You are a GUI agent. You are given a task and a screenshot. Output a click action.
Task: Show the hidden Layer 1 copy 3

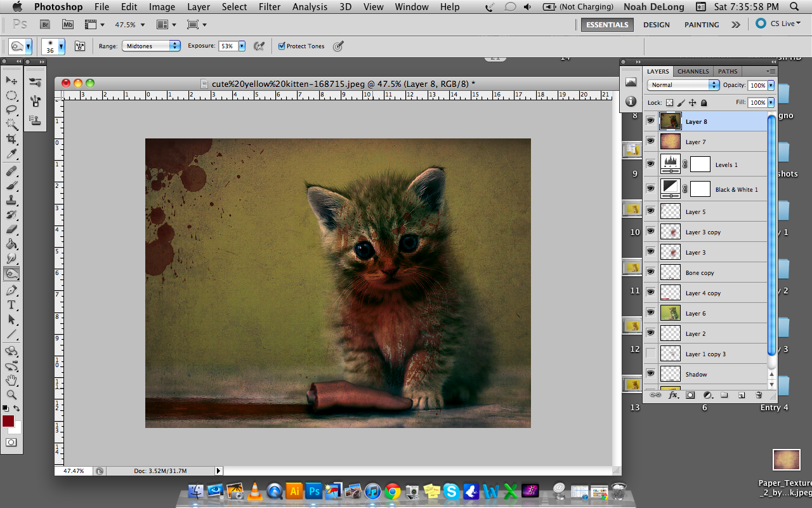tap(650, 354)
